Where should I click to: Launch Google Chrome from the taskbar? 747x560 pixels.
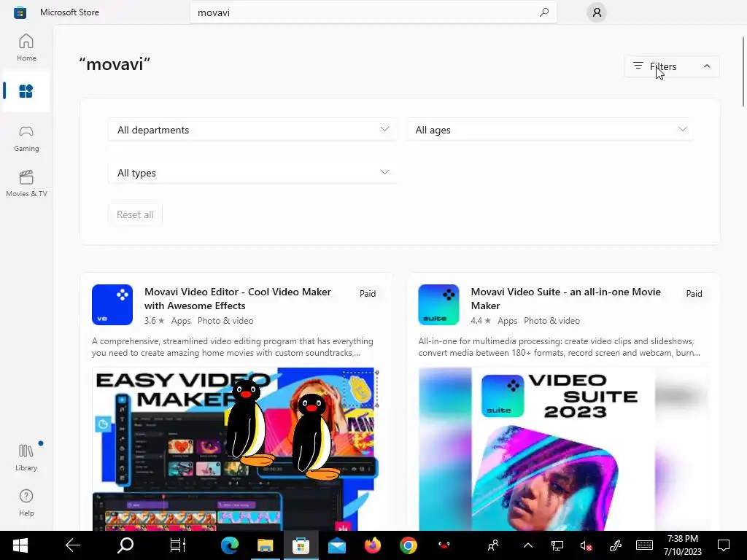click(409, 545)
